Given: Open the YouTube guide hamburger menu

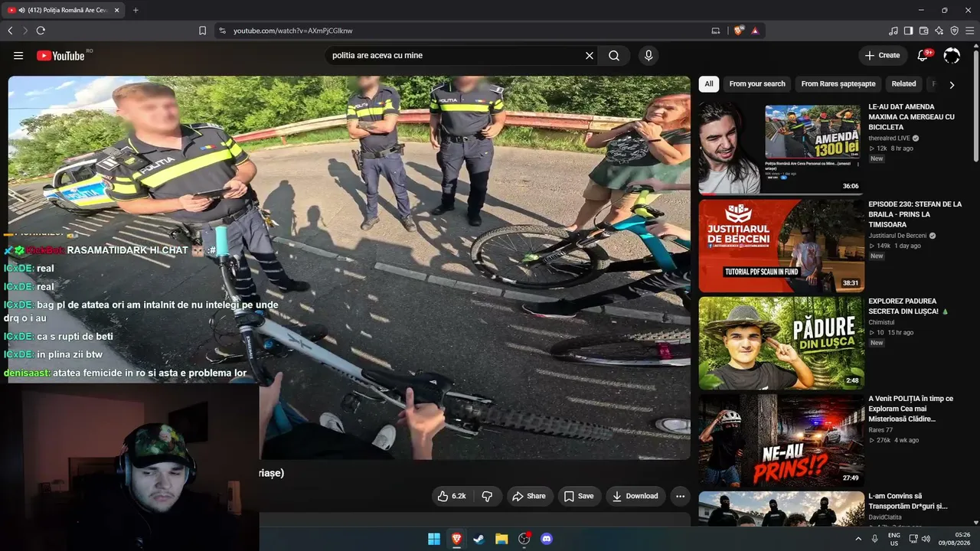Looking at the screenshot, I should click(x=18, y=55).
